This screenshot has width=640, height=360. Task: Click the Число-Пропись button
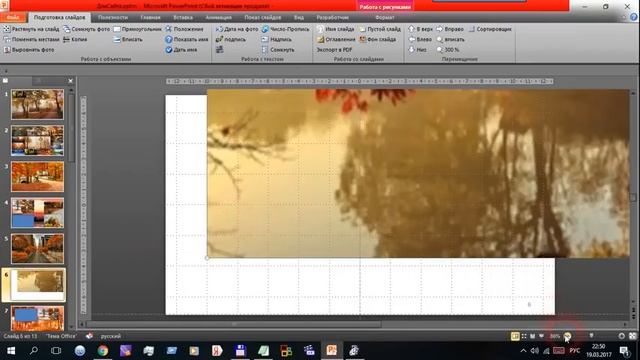[286, 29]
